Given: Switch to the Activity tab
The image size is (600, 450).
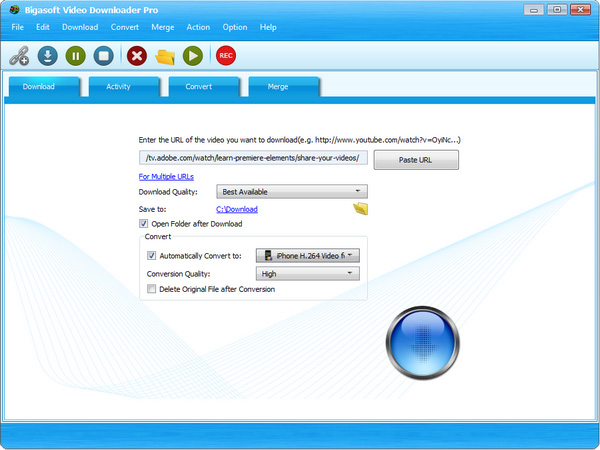Looking at the screenshot, I should pos(124,86).
